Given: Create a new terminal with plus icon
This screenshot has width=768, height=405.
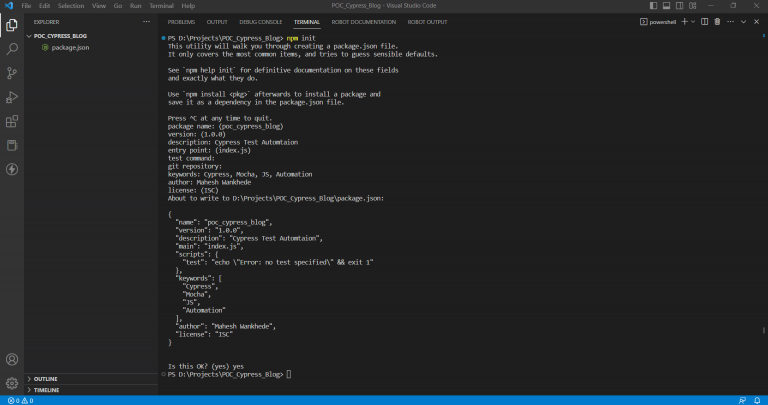Looking at the screenshot, I should tap(685, 22).
